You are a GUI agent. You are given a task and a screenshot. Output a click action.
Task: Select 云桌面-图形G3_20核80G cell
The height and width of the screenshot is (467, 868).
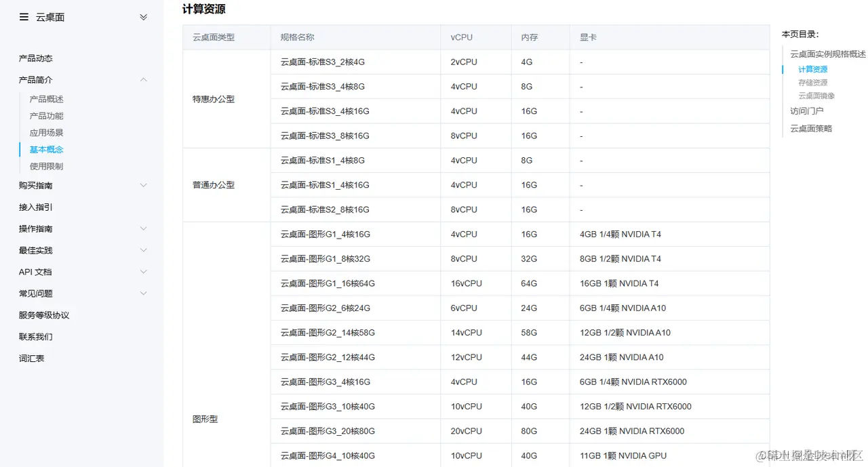356,431
